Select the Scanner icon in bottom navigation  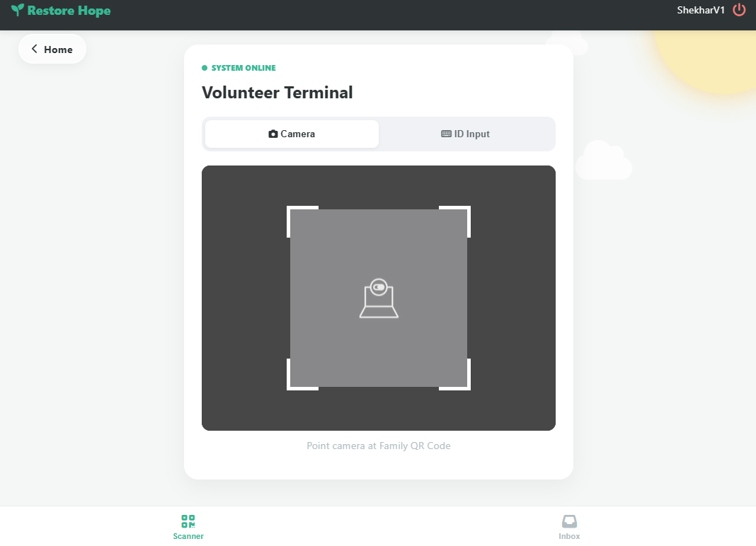(x=188, y=521)
